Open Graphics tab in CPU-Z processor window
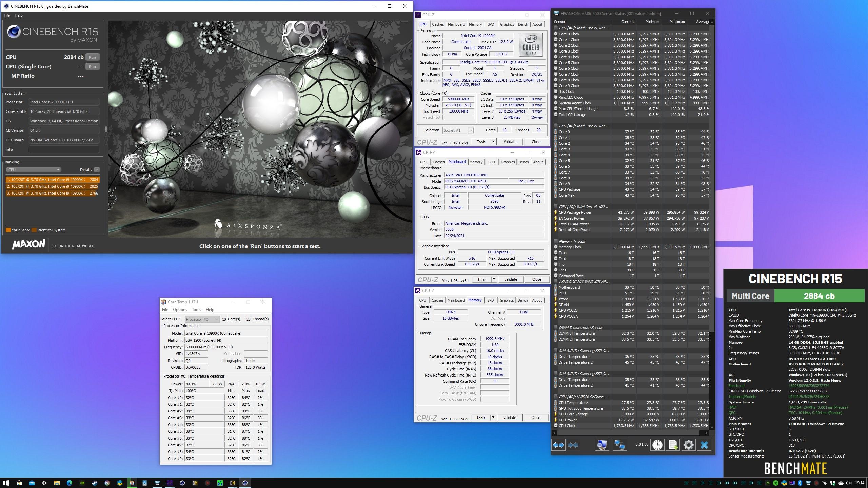The height and width of the screenshot is (488, 868). coord(507,24)
